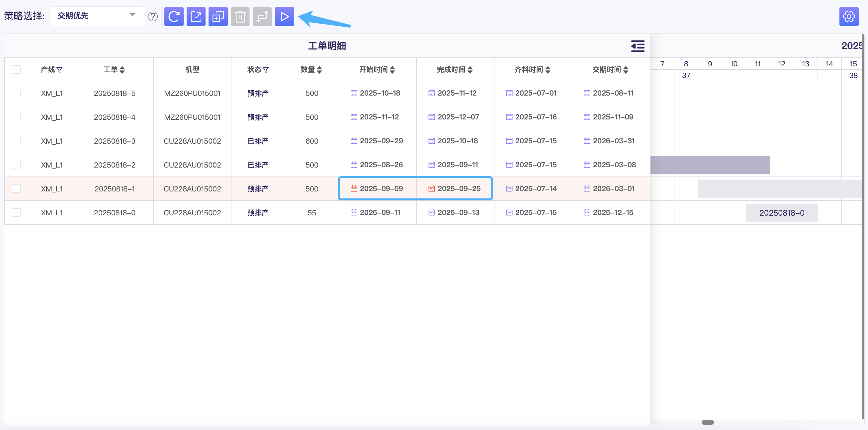Image resolution: width=868 pixels, height=430 pixels.
Task: Click the horizontal Gantt scrollbar thumb
Action: (708, 422)
